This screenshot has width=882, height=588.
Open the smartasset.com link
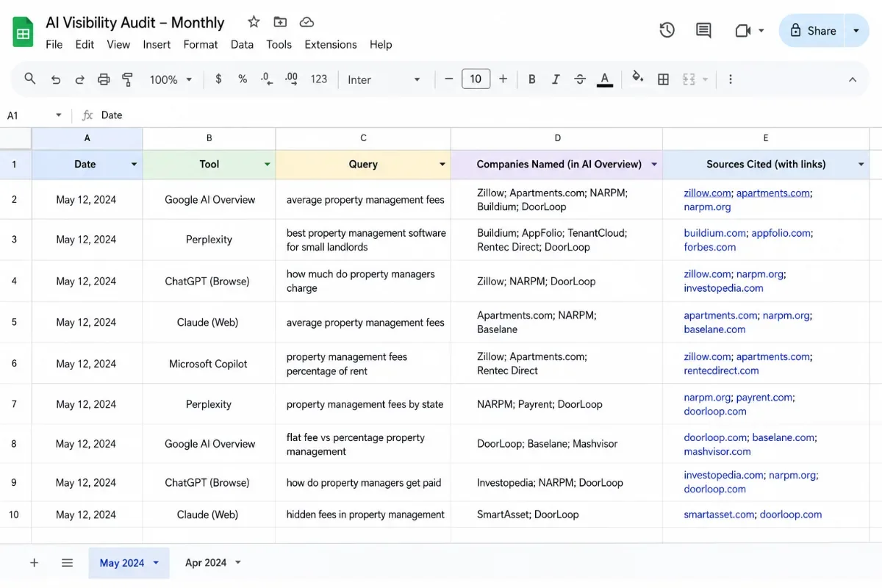(x=720, y=514)
